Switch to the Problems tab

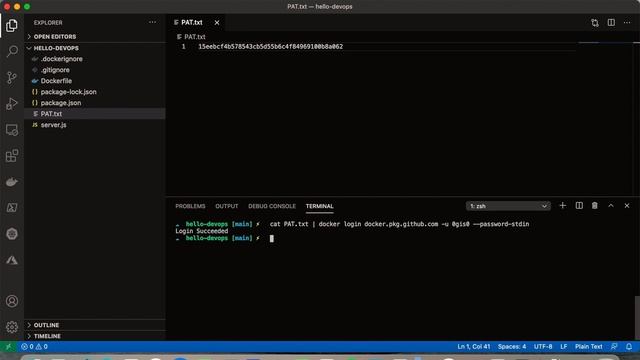[x=190, y=206]
